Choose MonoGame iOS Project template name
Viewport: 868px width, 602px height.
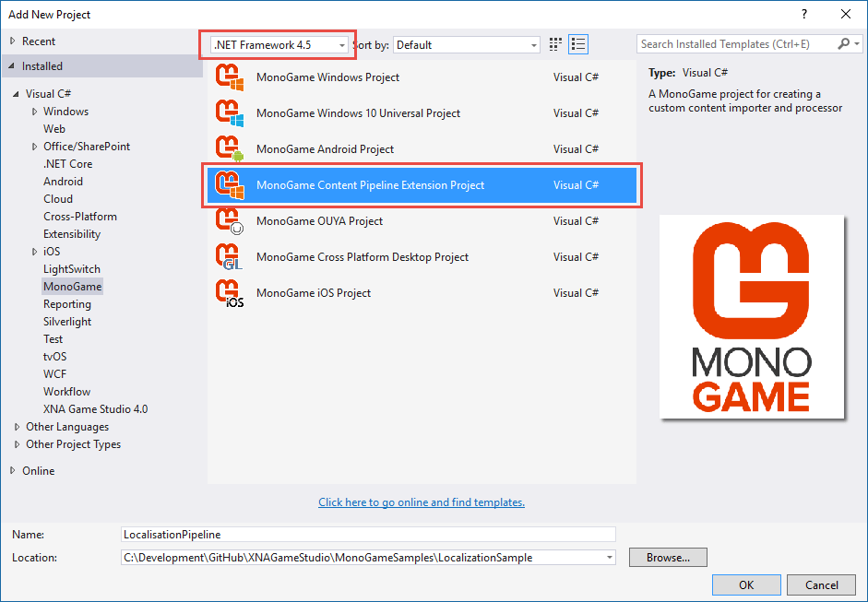click(x=314, y=293)
